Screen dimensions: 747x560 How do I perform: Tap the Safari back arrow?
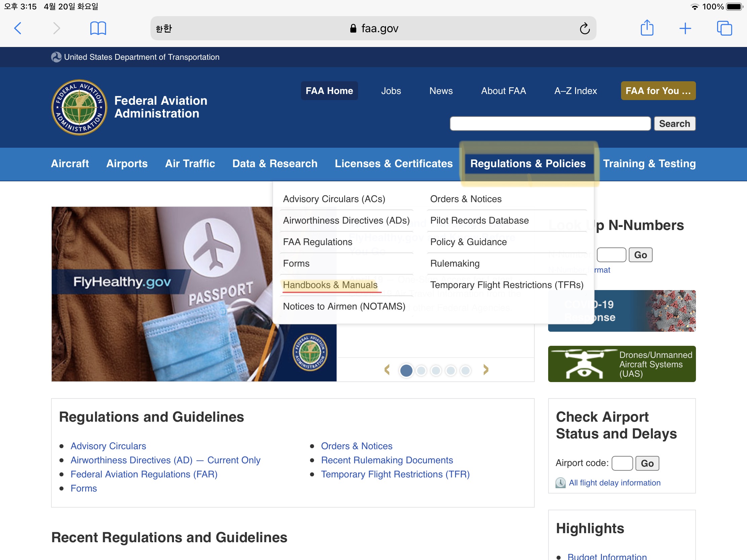pyautogui.click(x=18, y=28)
